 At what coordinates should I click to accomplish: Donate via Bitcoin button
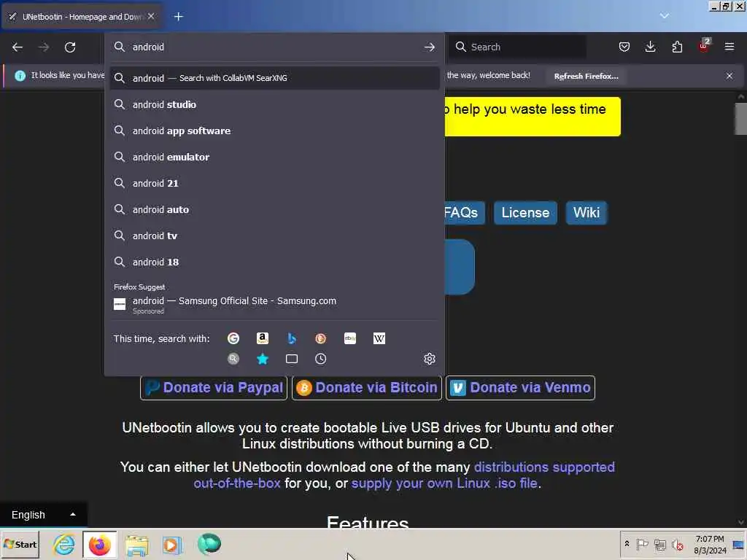tap(367, 388)
